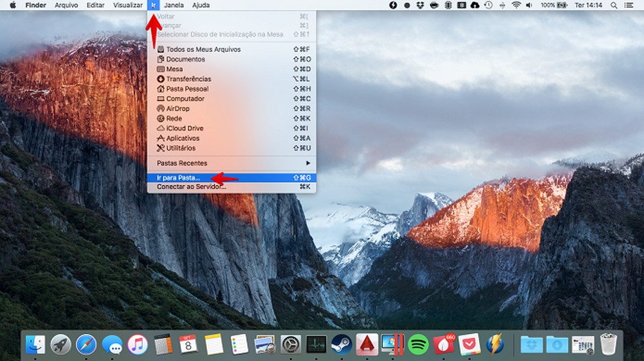Choose Todos os Meus Arquivos

coord(232,49)
